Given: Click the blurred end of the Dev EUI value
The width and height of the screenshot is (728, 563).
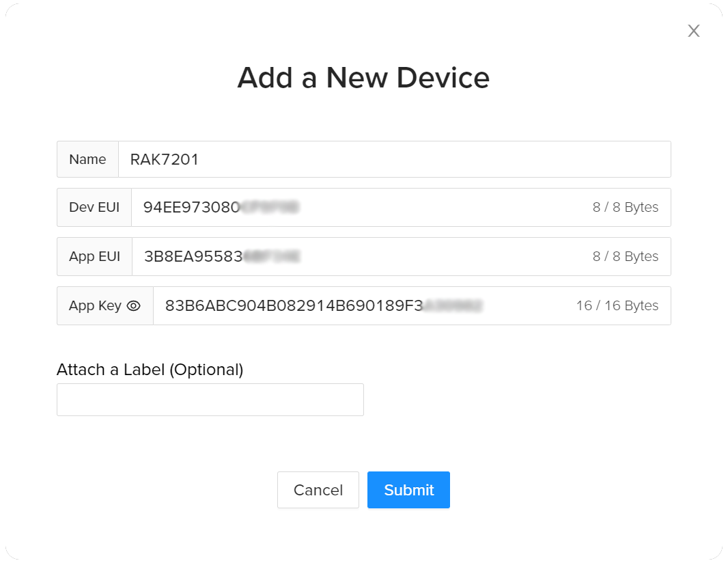Looking at the screenshot, I should (270, 208).
